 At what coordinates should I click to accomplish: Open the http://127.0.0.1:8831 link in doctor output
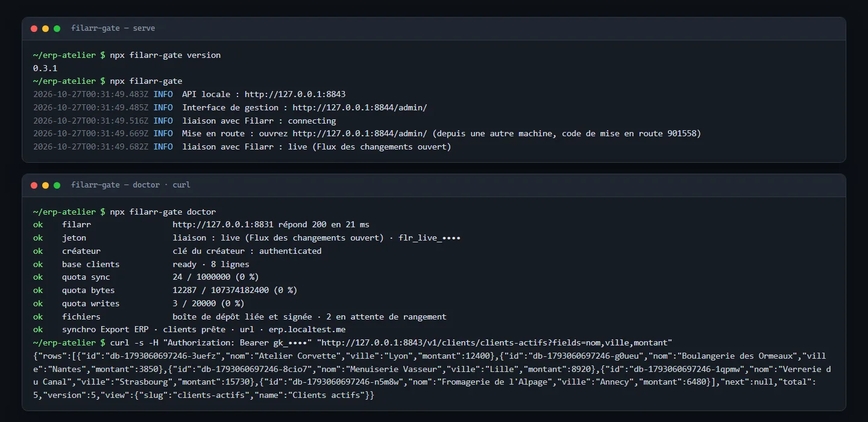click(x=223, y=225)
